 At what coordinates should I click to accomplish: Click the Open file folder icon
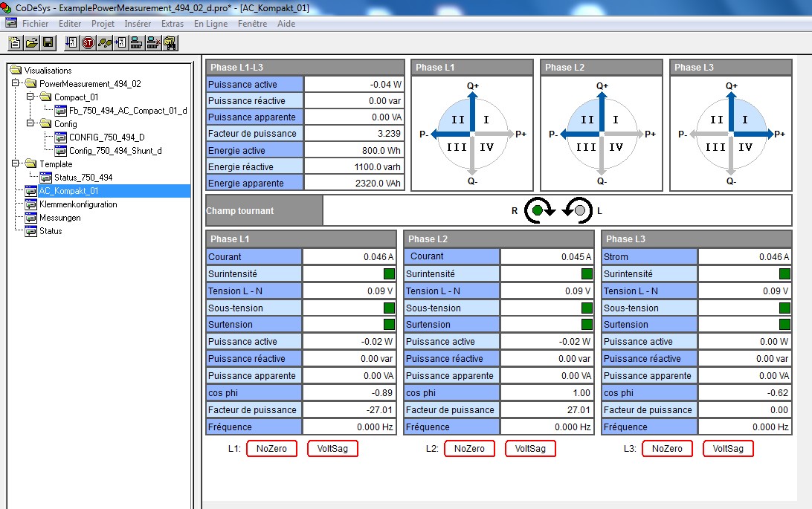click(x=31, y=42)
